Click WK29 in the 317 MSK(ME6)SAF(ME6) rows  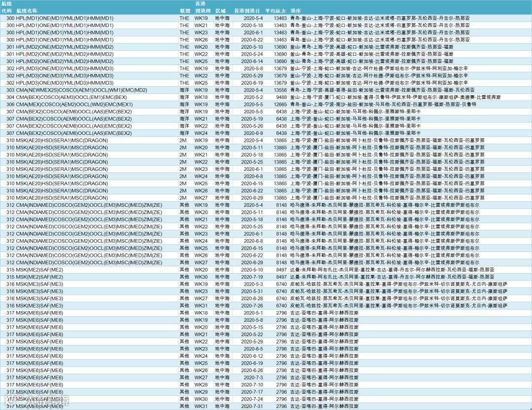click(201, 392)
